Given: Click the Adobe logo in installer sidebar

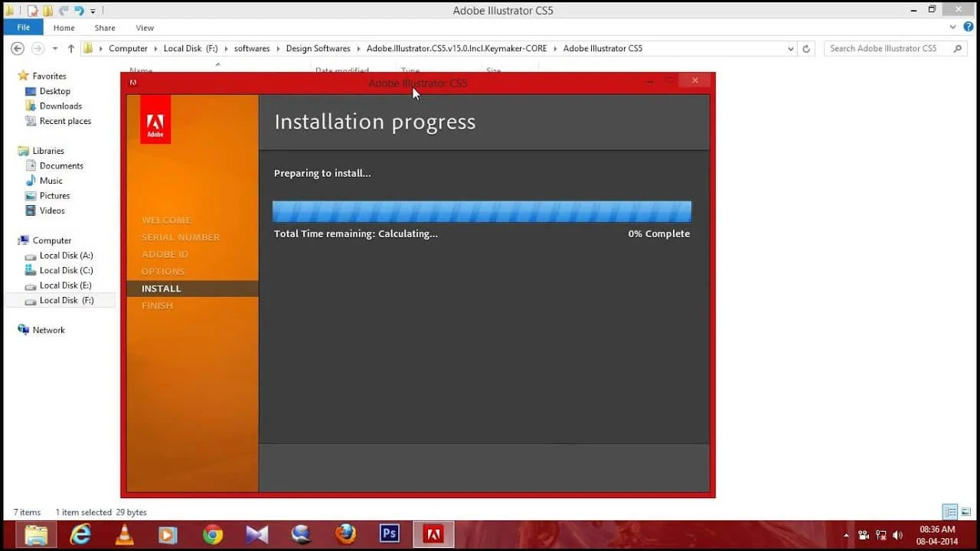Looking at the screenshot, I should click(155, 119).
